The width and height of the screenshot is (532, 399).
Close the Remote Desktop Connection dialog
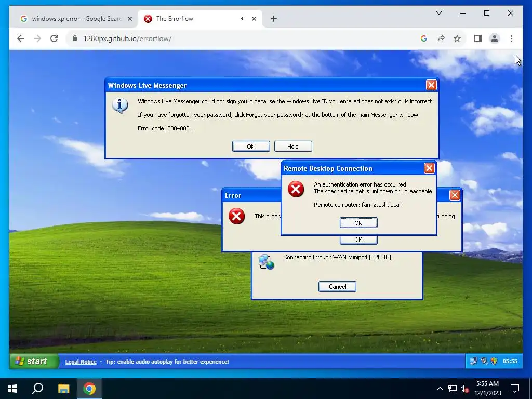429,168
